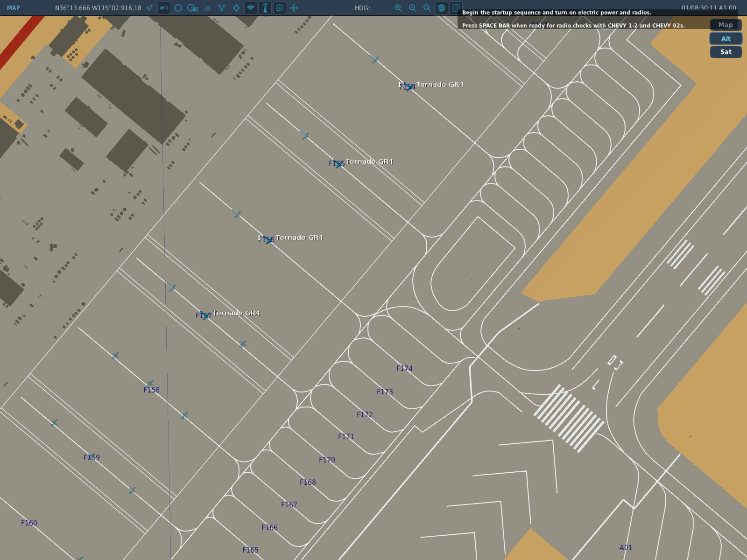Toggle the globe view icon
747x560 pixels.
(442, 8)
